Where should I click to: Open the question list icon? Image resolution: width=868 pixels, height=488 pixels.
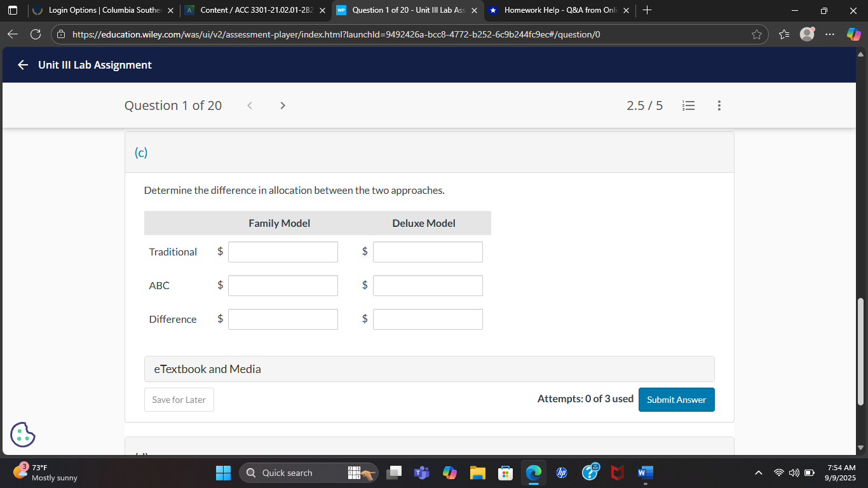pyautogui.click(x=688, y=105)
